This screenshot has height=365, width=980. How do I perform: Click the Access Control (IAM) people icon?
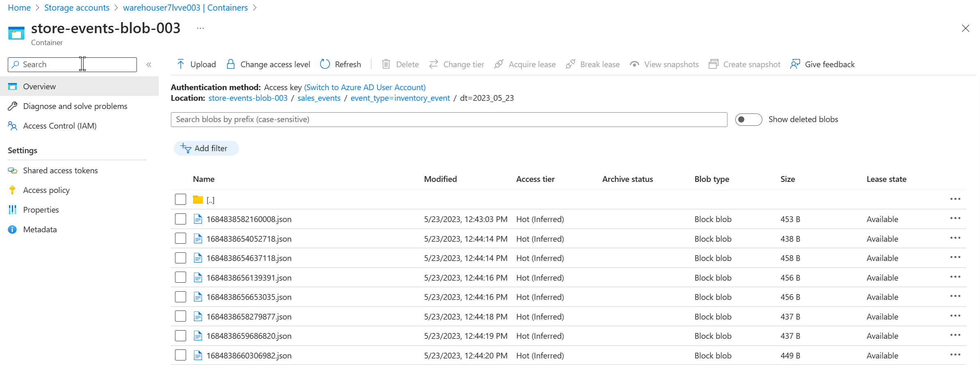coord(12,126)
